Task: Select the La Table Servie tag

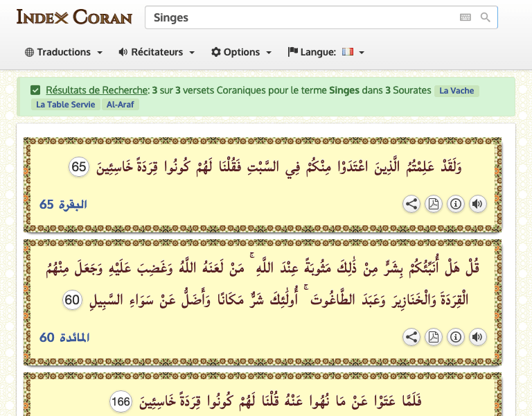Action: tap(66, 104)
